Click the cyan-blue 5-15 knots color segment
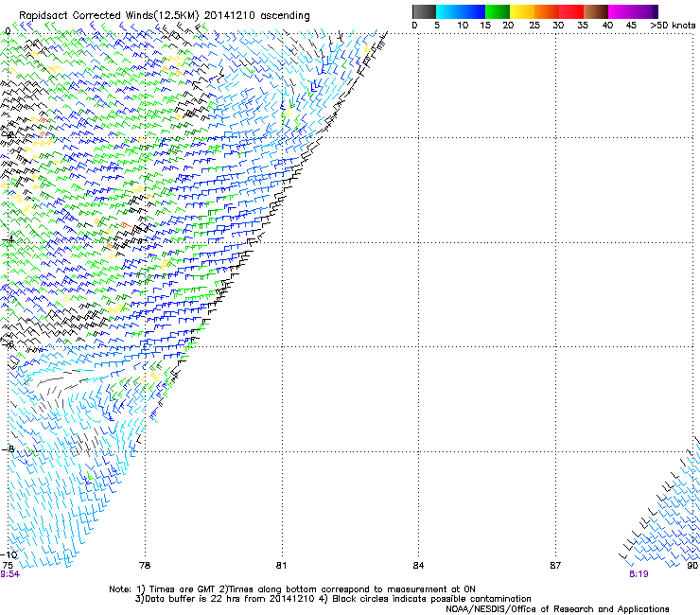Image resolution: width=700 pixels, height=615 pixels. [x=461, y=11]
